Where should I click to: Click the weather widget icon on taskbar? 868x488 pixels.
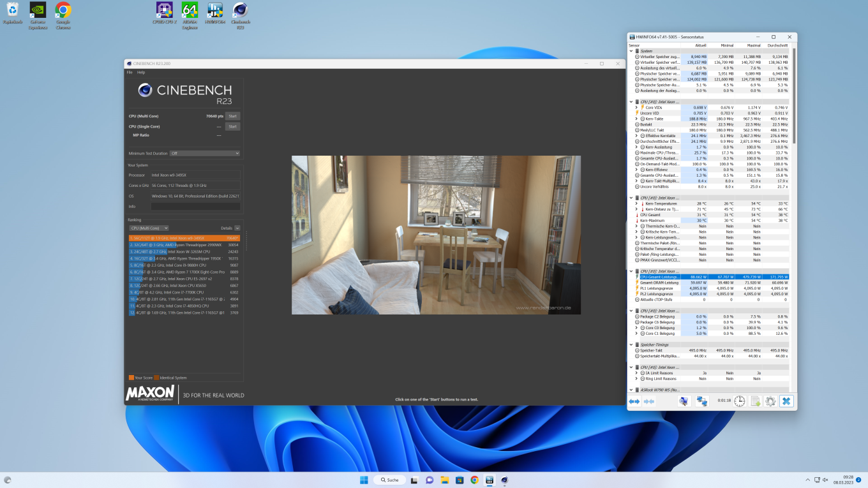[8, 480]
